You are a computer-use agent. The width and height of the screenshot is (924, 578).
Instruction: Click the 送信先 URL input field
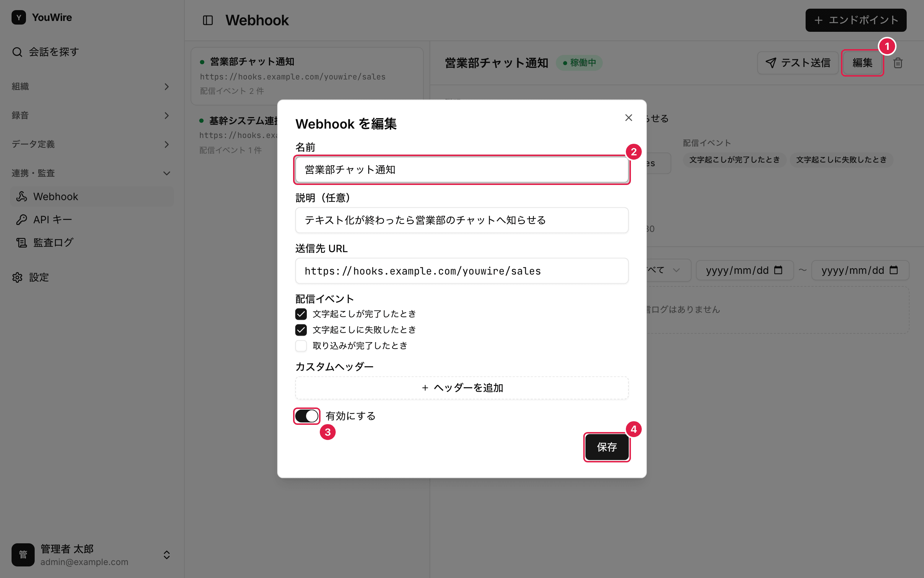pos(462,271)
